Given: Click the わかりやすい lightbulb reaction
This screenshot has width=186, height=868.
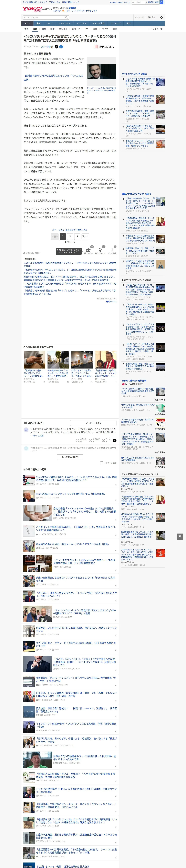Looking at the screenshot, I should point(100,250).
